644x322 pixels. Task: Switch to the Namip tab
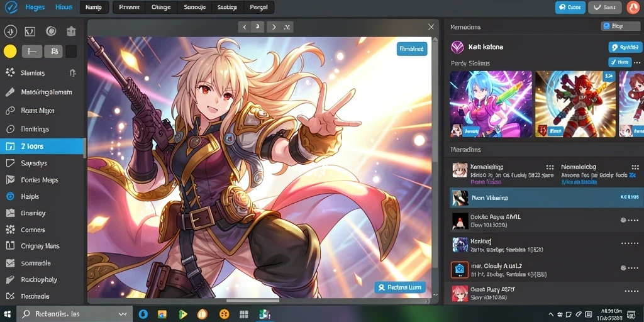(x=94, y=7)
